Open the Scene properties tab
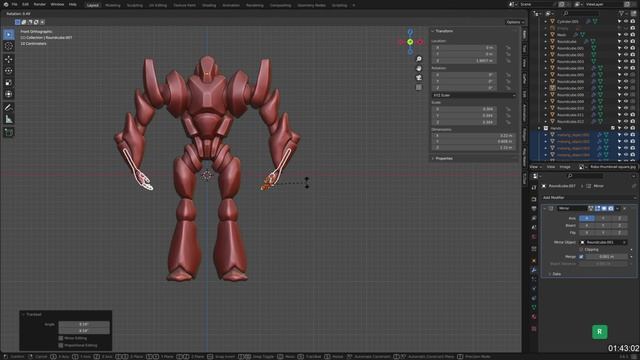 coord(534,228)
